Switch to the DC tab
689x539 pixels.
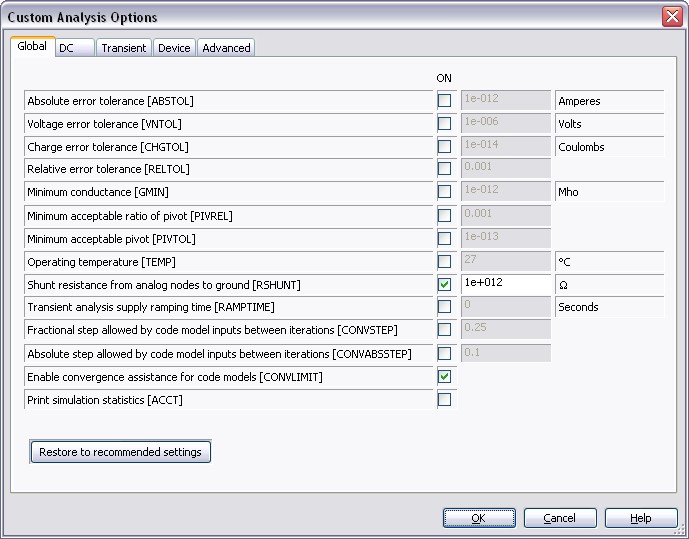67,48
